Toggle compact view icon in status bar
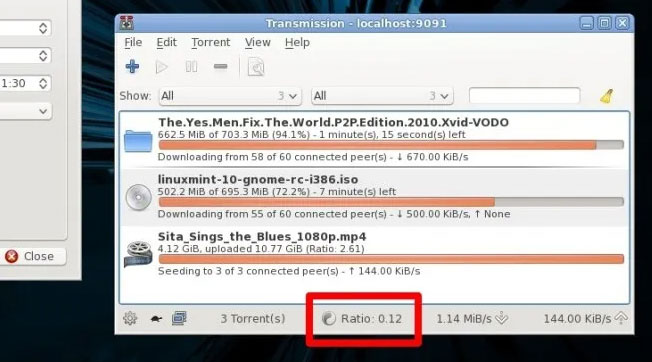This screenshot has height=362, width=652. [179, 318]
